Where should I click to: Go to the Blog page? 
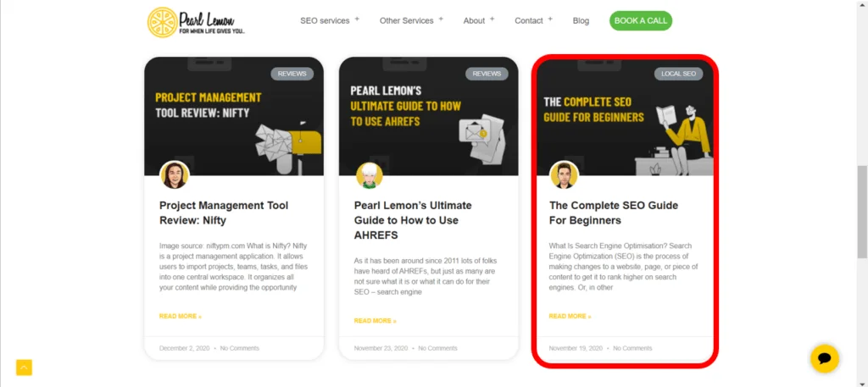581,21
